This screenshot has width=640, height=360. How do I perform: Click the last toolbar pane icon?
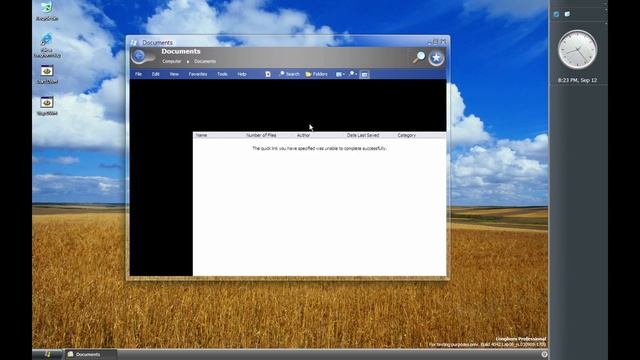364,74
